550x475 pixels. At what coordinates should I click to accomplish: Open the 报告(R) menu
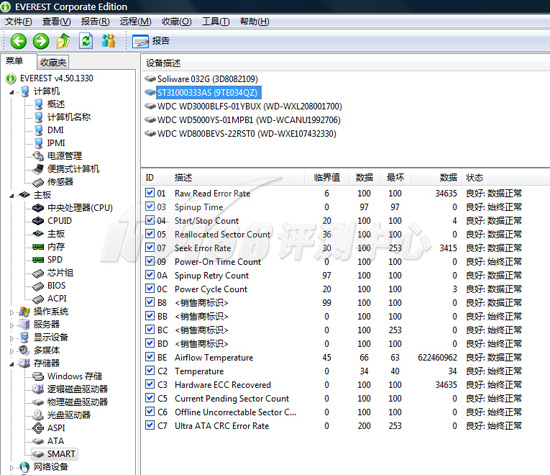(x=95, y=22)
